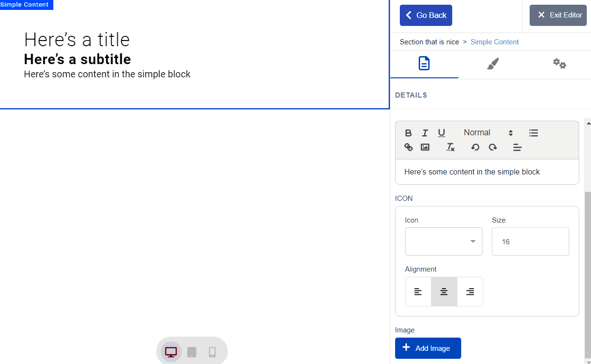Apply italic formatting
Viewport: 591px width, 364px height.
tap(425, 133)
